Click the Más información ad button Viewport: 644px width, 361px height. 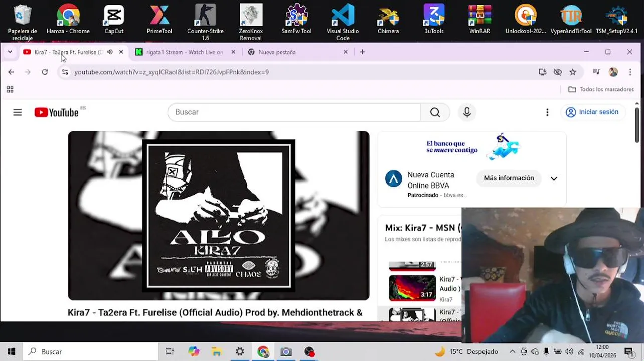tap(509, 178)
